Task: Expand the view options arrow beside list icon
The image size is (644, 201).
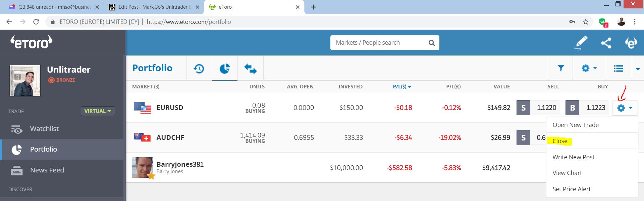Action: [638, 69]
